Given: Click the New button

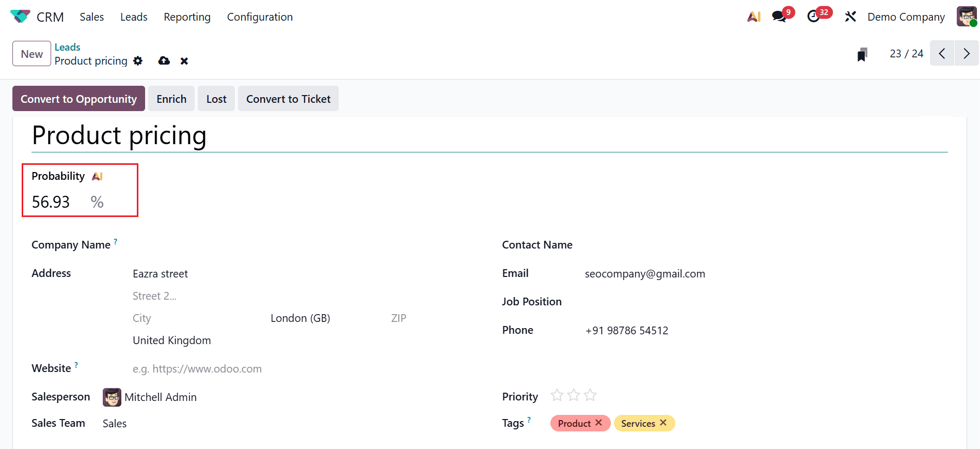Looking at the screenshot, I should [31, 54].
